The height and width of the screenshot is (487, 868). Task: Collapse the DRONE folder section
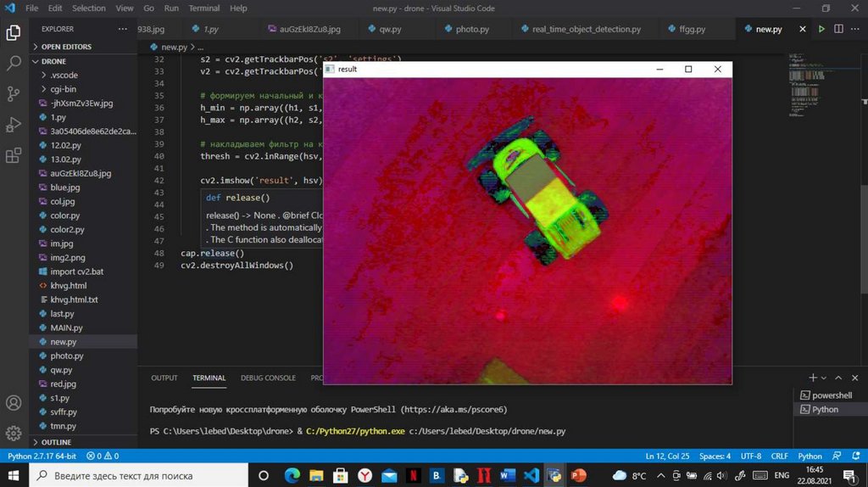click(x=53, y=61)
